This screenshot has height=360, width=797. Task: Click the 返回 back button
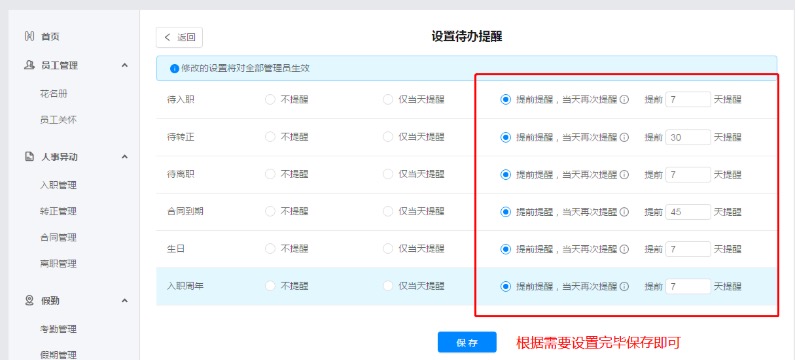click(x=179, y=37)
